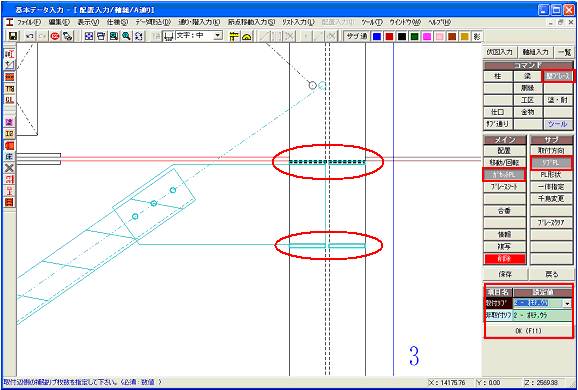Click the yellow dimension measure icon
The width and height of the screenshot is (578, 390).
tap(234, 36)
